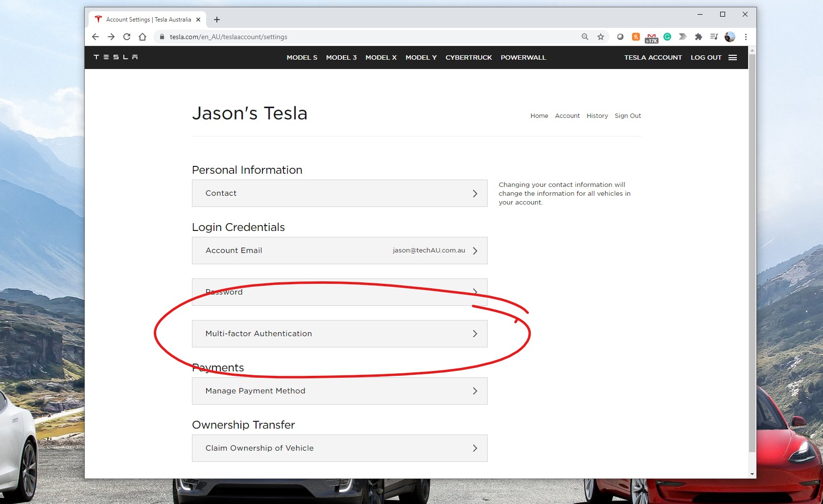
Task: Bookmark this page with the star icon
Action: pos(601,37)
